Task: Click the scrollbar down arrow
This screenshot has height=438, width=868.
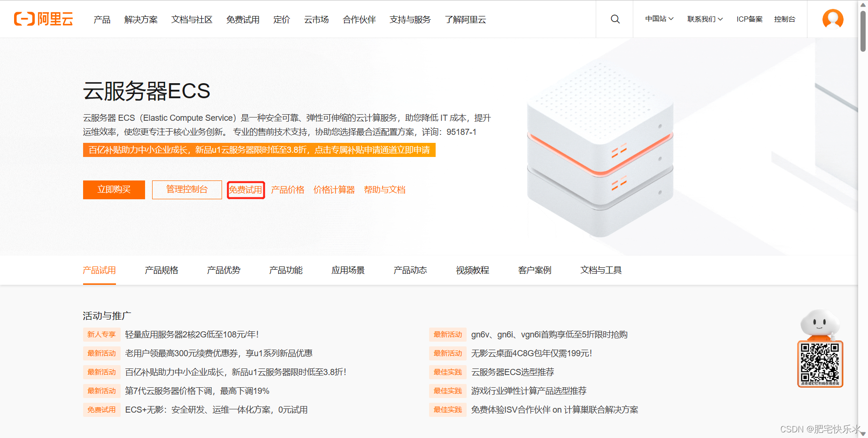Action: coord(863,433)
